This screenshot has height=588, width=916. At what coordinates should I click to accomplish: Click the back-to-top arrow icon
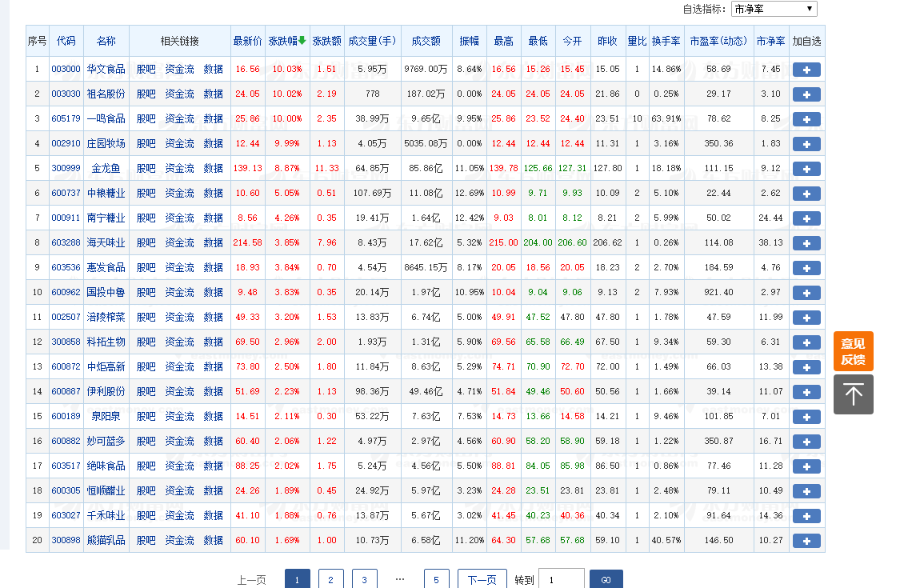(853, 394)
